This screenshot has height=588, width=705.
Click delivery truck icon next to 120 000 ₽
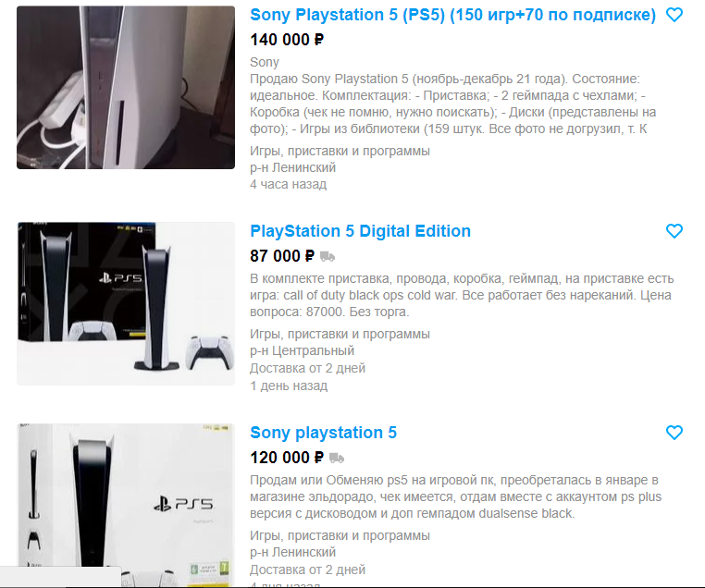pos(337,459)
